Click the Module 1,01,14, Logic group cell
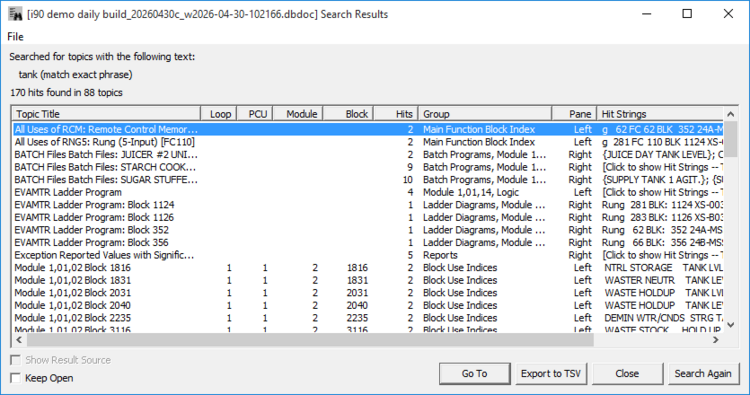This screenshot has width=750, height=395. click(x=471, y=192)
